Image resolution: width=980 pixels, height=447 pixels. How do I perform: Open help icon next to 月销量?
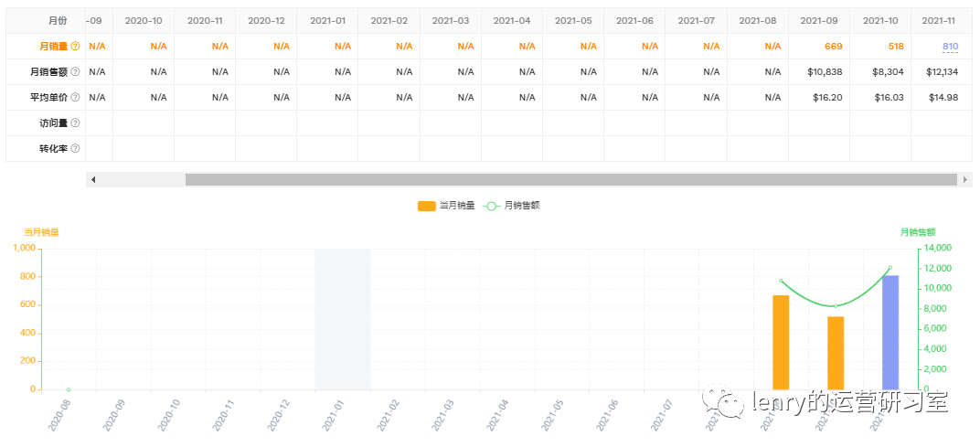76,47
